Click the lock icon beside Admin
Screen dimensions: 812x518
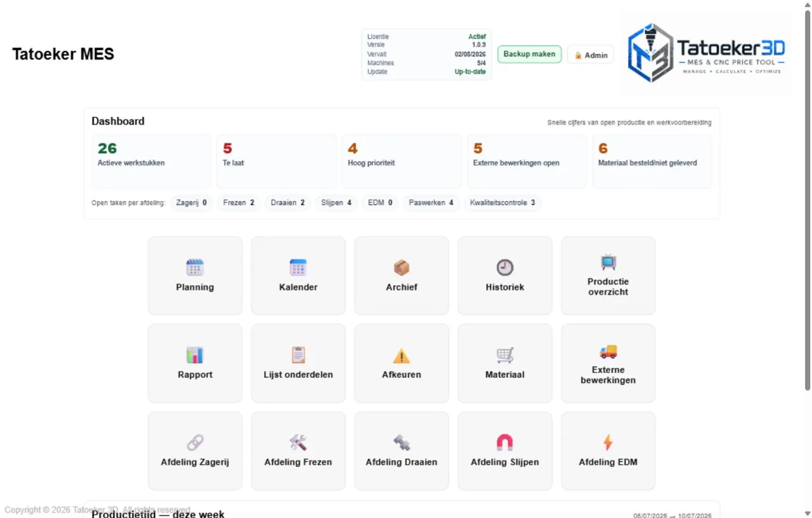point(578,55)
